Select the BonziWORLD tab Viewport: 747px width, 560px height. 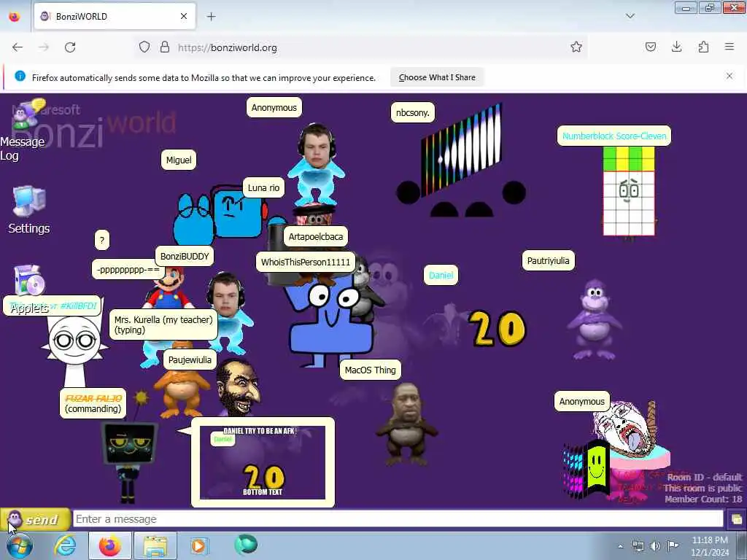[x=115, y=16]
